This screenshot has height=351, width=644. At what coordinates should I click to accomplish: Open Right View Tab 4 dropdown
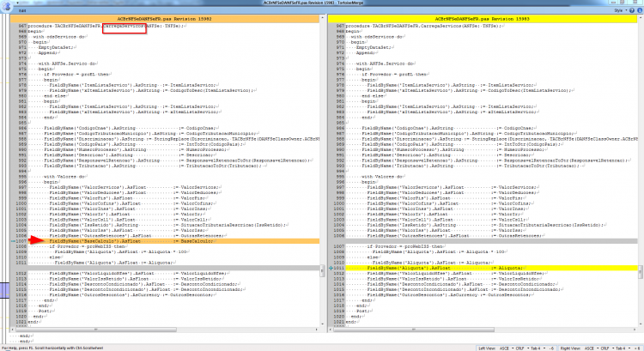623,348
